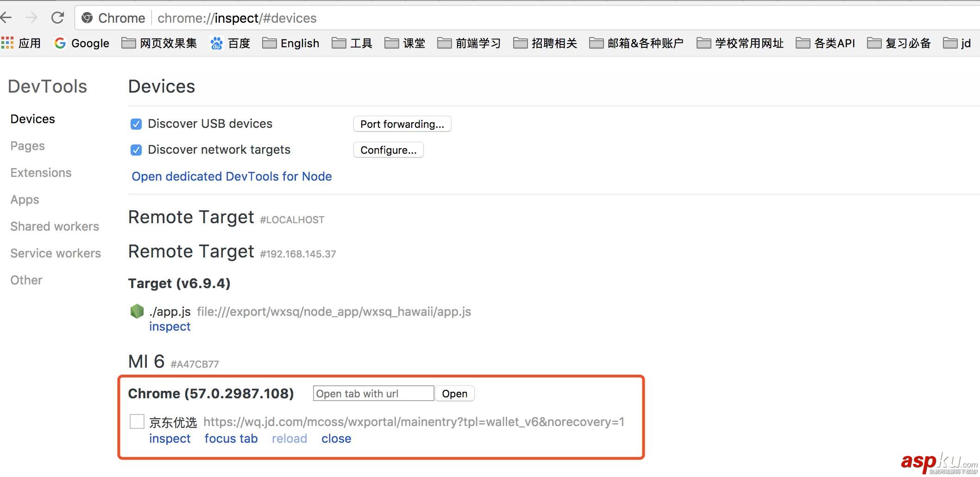The width and height of the screenshot is (980, 477).
Task: Click the #LOCALHOST remote target label
Action: (292, 220)
